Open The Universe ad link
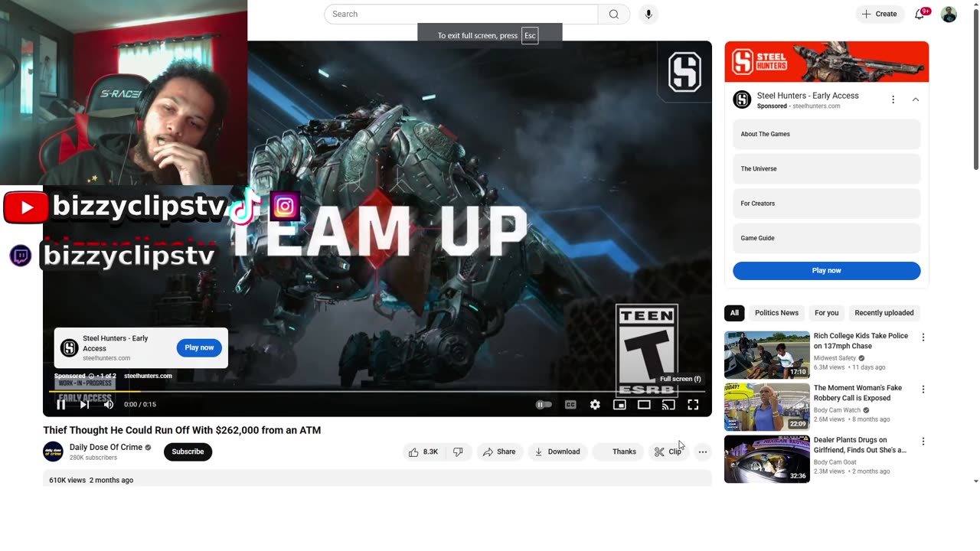This screenshot has width=980, height=551. 827,168
